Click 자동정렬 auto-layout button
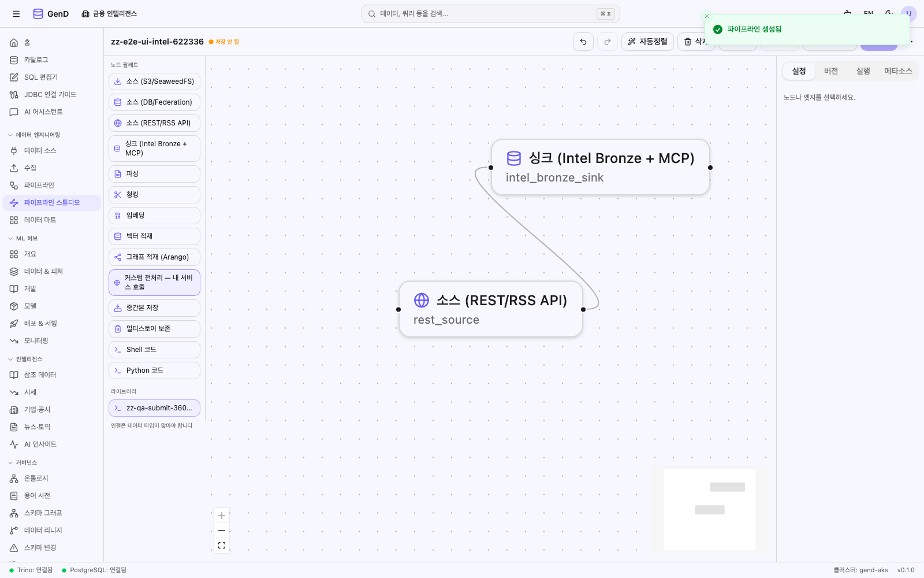This screenshot has width=924, height=578. point(647,42)
